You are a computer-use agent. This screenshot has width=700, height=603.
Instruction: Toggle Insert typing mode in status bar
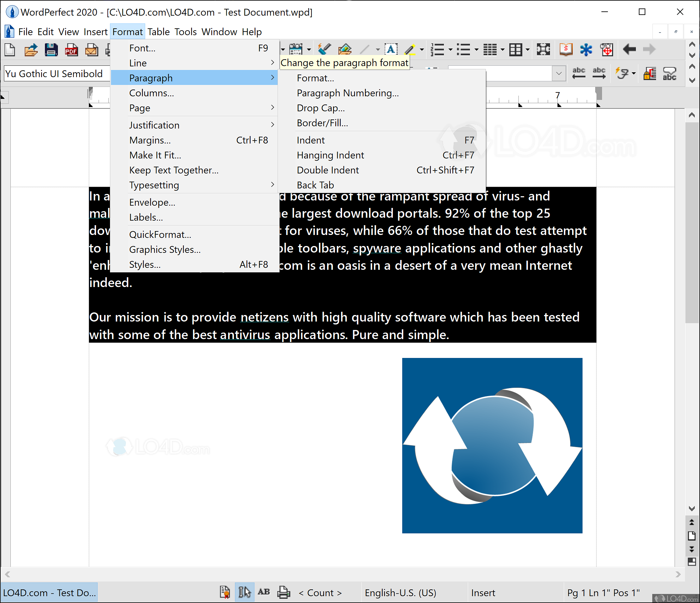(x=483, y=593)
